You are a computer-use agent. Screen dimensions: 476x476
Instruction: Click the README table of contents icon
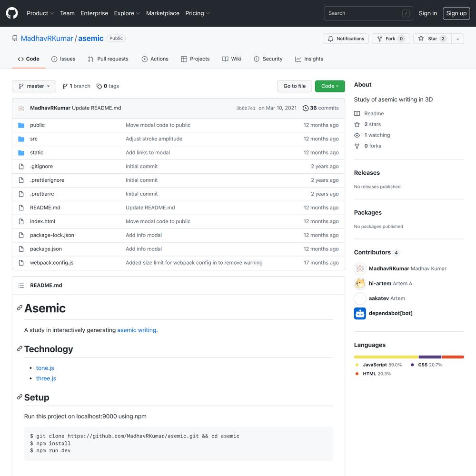[x=21, y=286]
